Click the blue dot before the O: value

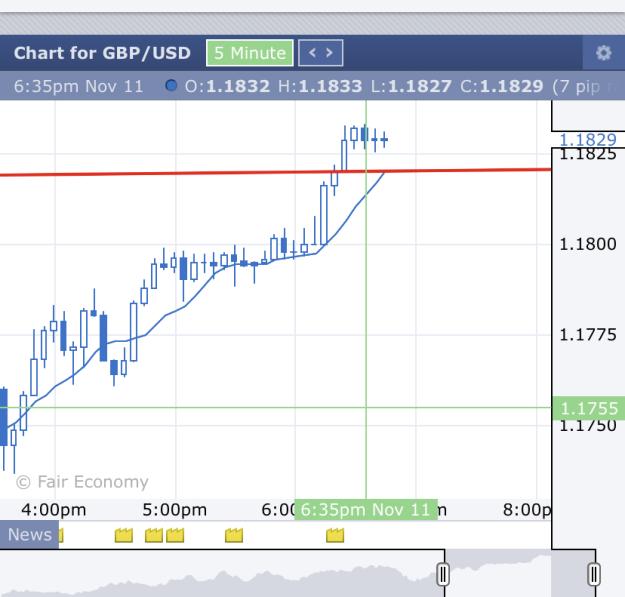pos(171,86)
